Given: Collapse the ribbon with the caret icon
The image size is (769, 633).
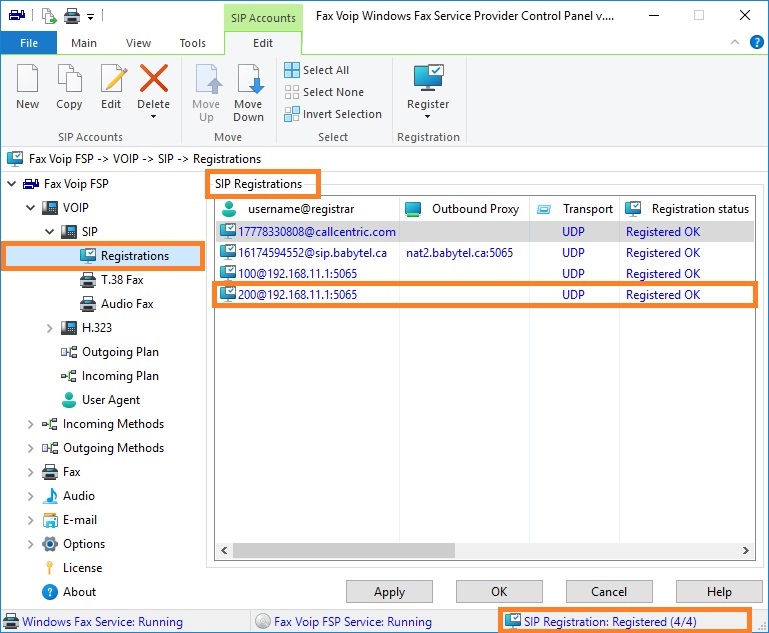Looking at the screenshot, I should 735,42.
